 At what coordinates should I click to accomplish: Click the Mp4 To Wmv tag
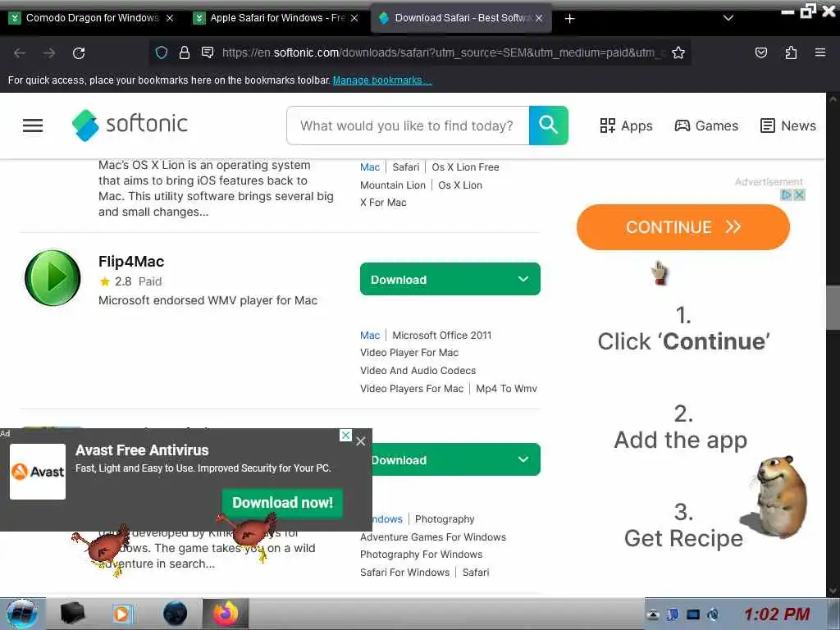point(506,389)
